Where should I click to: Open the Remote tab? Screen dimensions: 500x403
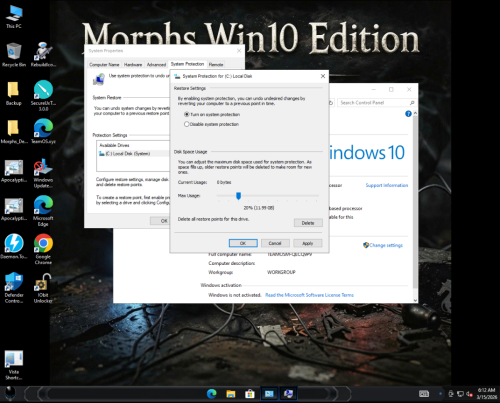216,65
